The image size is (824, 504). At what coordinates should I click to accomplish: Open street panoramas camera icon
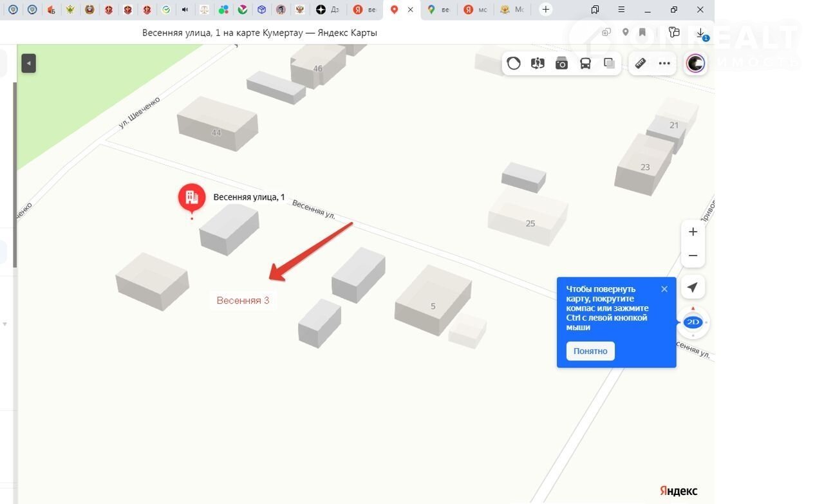coord(561,63)
